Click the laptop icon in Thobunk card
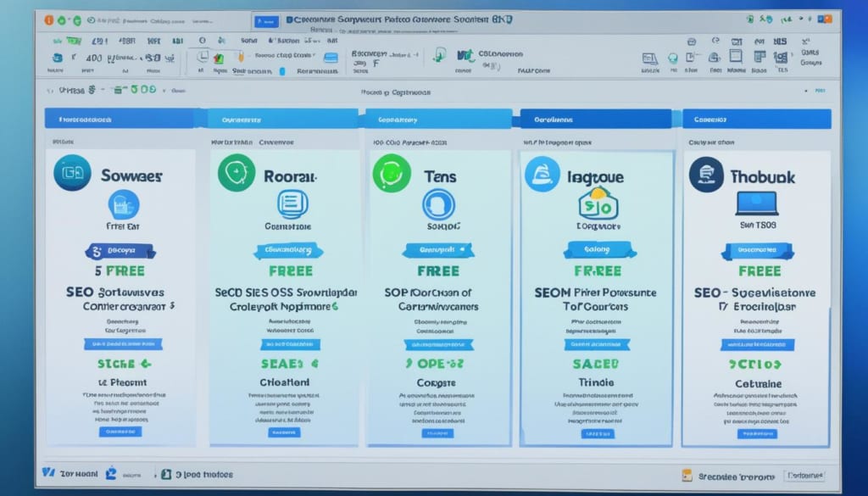 [x=757, y=203]
